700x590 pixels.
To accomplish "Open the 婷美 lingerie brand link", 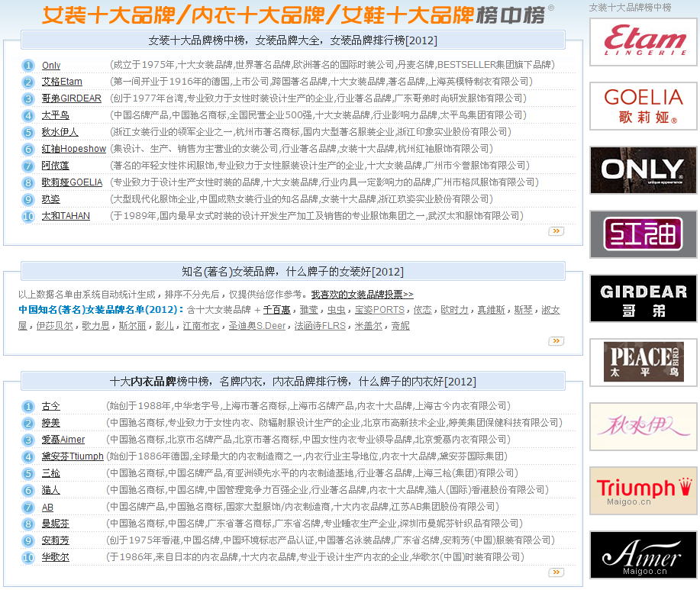I will [x=50, y=423].
